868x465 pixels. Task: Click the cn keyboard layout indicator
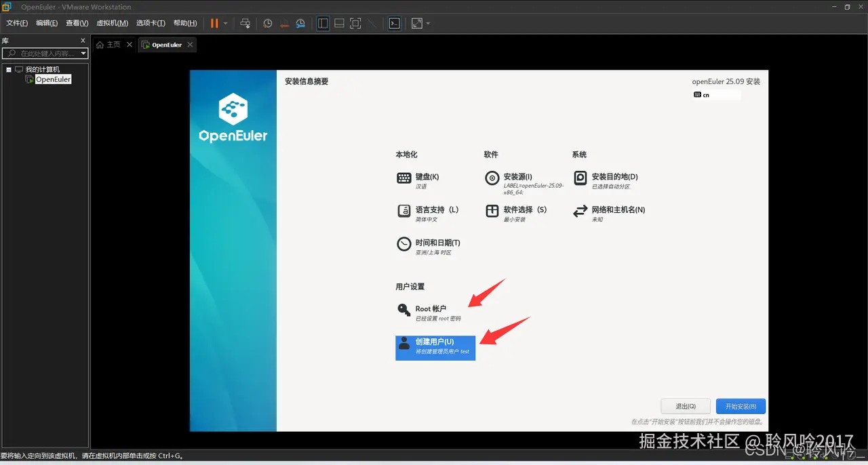click(717, 95)
